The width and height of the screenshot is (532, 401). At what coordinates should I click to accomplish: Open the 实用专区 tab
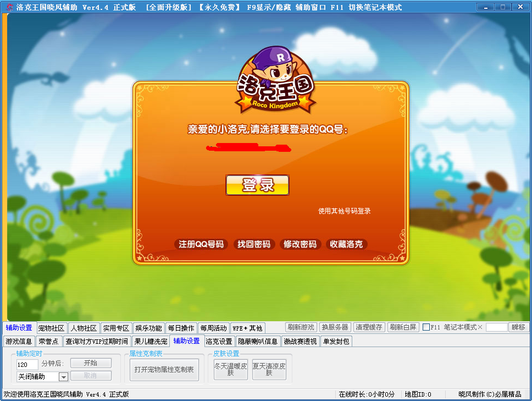[x=116, y=328]
